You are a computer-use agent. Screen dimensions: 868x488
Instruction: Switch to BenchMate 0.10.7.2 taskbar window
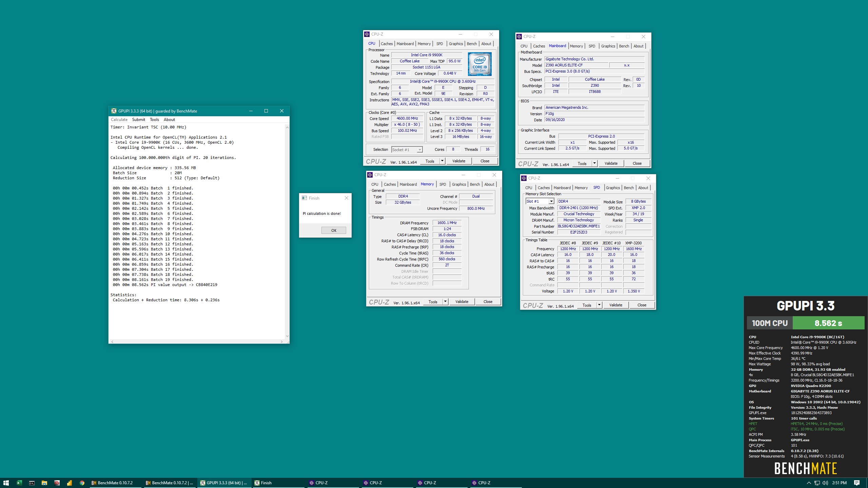(x=115, y=483)
